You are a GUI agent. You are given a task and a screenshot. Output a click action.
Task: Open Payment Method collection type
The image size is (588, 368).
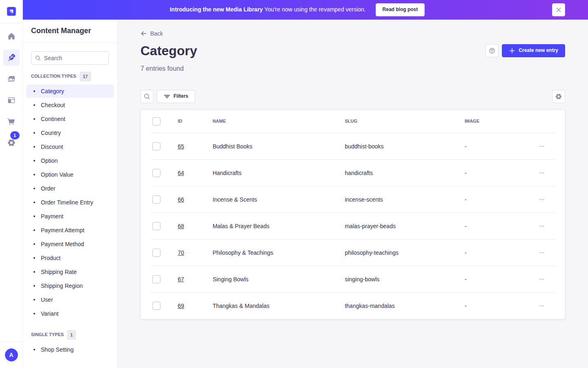click(70, 244)
